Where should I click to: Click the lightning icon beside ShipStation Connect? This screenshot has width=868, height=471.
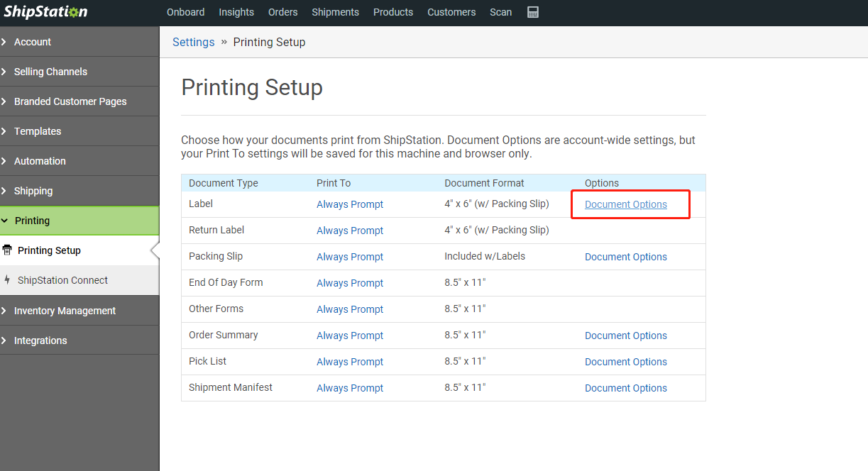(8, 280)
